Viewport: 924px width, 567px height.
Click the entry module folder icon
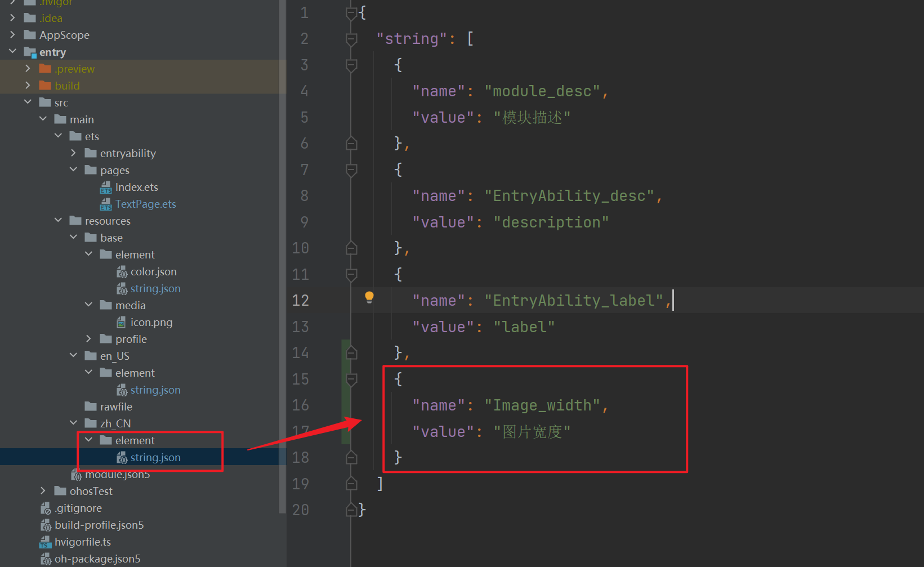(30, 52)
